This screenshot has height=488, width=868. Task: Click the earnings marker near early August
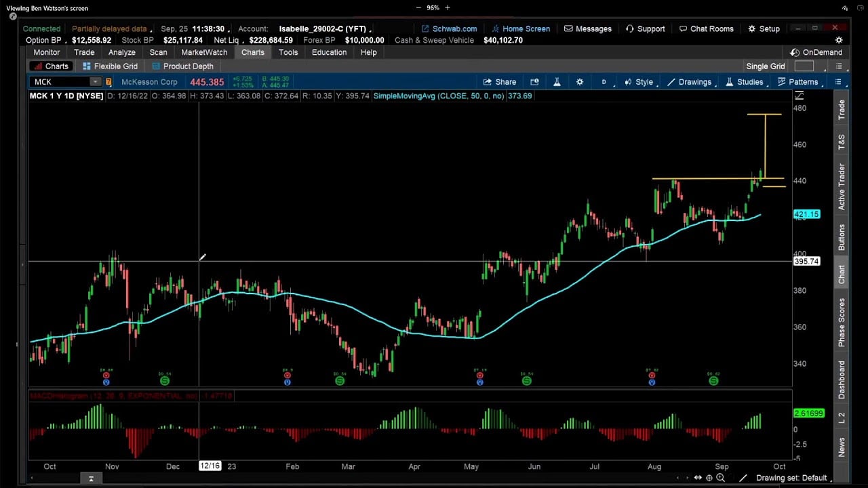pyautogui.click(x=652, y=375)
